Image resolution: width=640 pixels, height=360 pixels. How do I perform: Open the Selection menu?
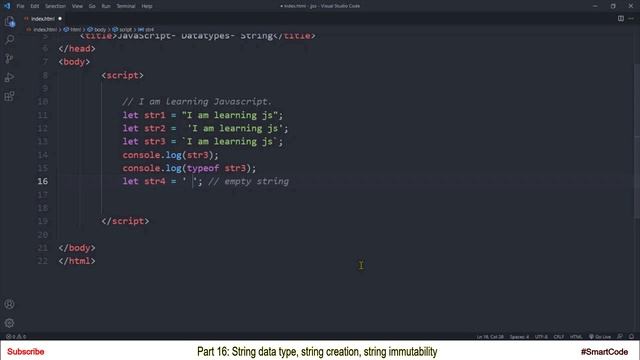click(55, 6)
